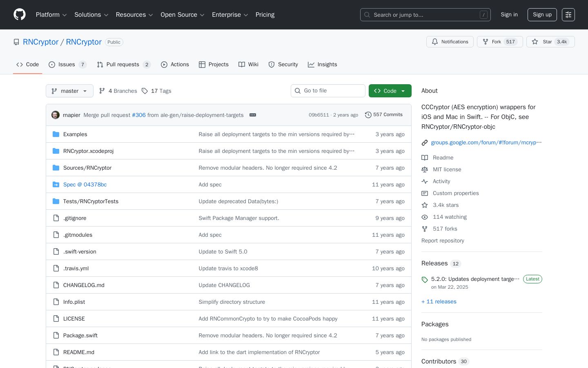Click the Sign up button
588x368 pixels.
point(542,15)
